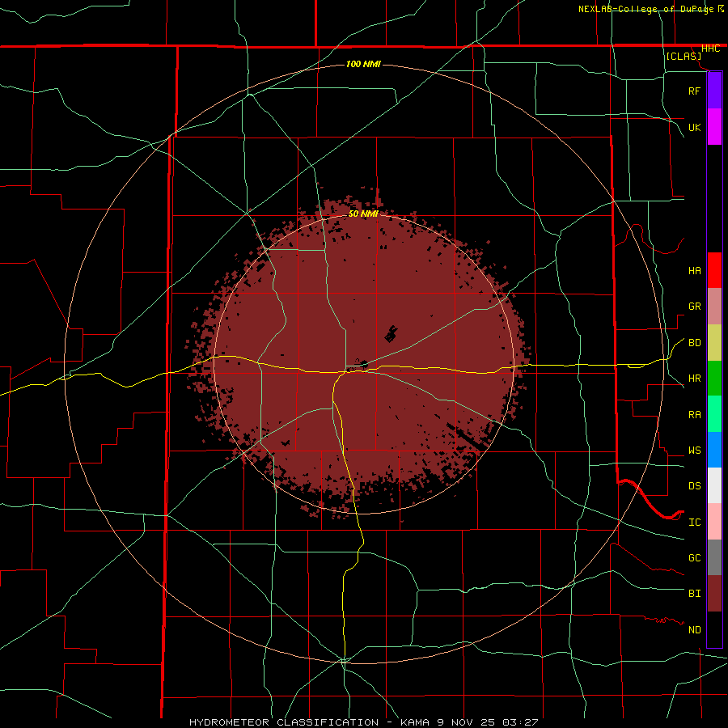The image size is (728, 728).
Task: Click the small black gap at radar center
Action: click(x=363, y=365)
